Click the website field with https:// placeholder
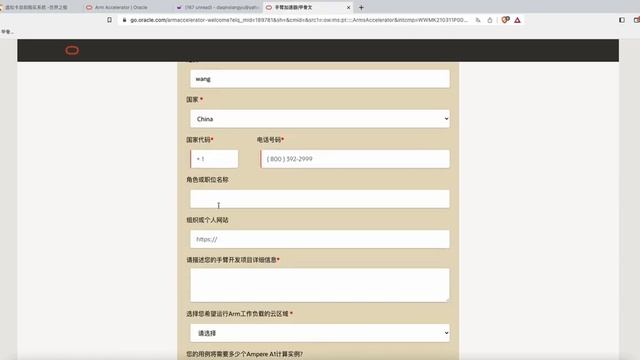Viewport: 640px width, 360px height. [x=320, y=239]
